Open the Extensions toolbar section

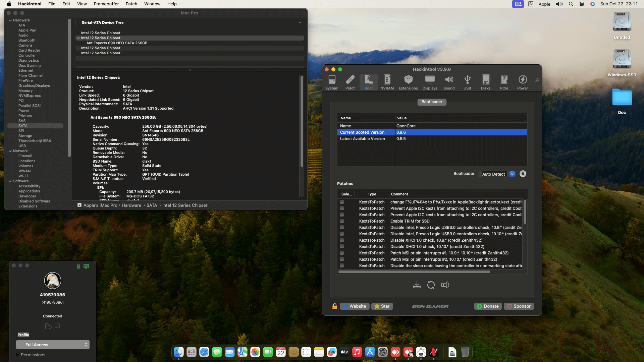(408, 82)
